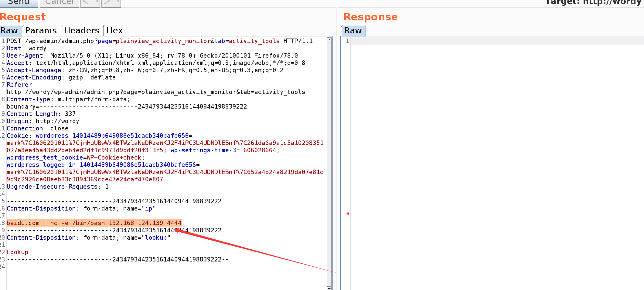Click the wp-settings-time-3 cookie value
This screenshot has height=290, width=644.
tap(258, 150)
